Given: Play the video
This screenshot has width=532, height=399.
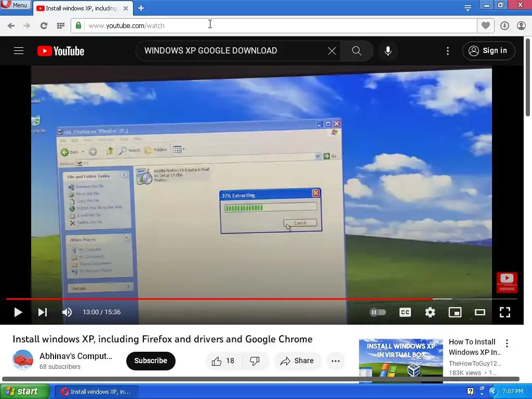Looking at the screenshot, I should coord(18,312).
